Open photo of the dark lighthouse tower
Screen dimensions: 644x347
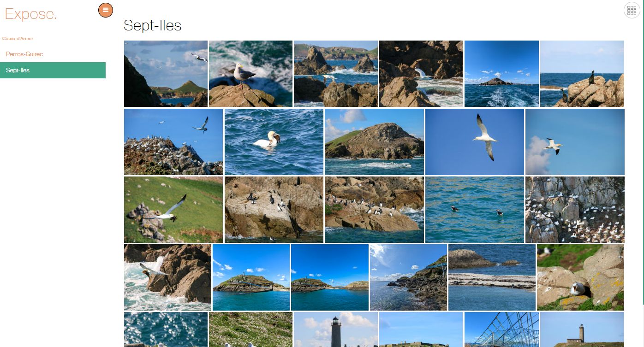(x=336, y=329)
